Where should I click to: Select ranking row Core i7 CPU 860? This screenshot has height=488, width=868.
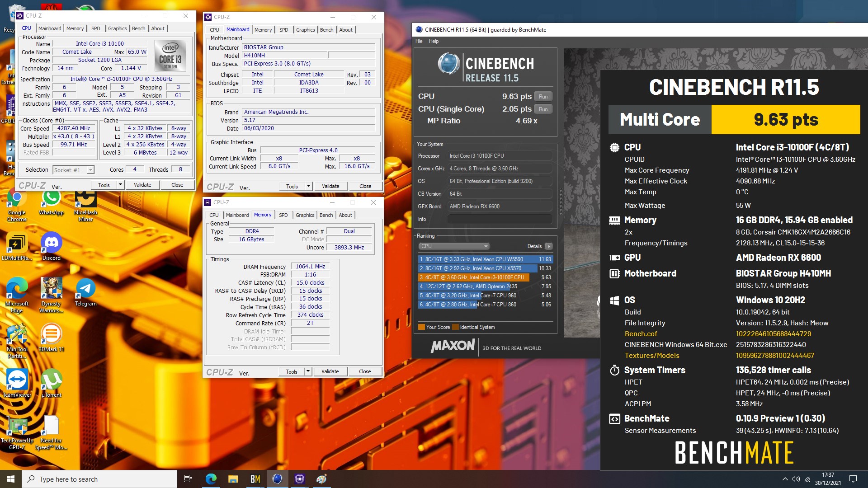[x=486, y=305]
